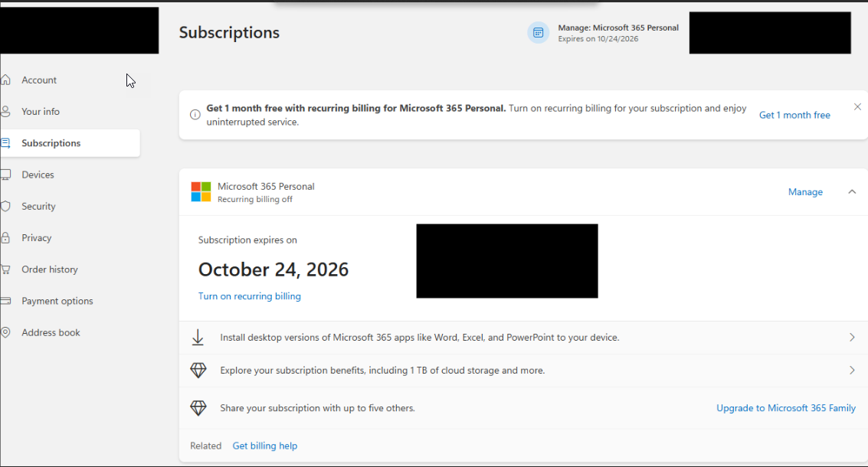Screen dimensions: 868x467
Task: Click the Manage subscription circle icon in header
Action: pyautogui.click(x=539, y=32)
